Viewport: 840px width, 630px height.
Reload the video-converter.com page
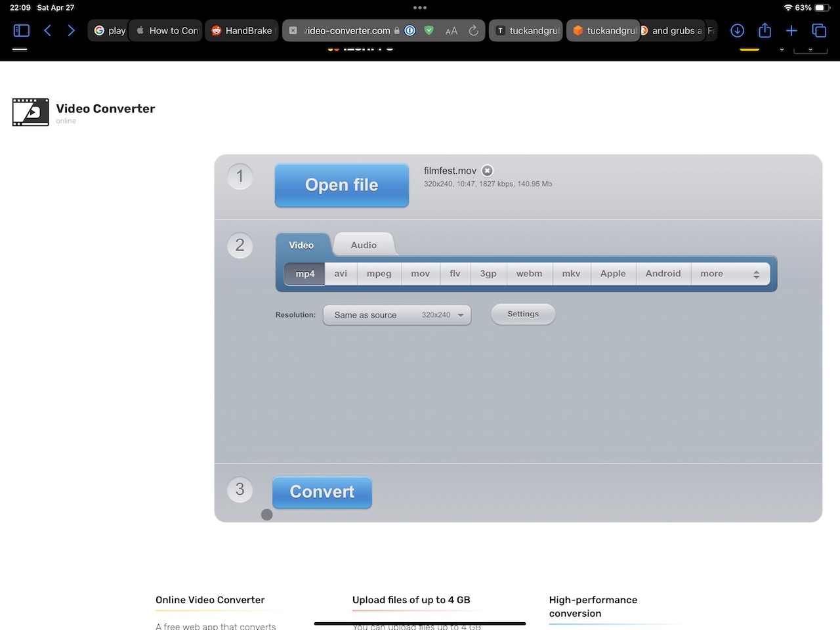click(x=473, y=31)
